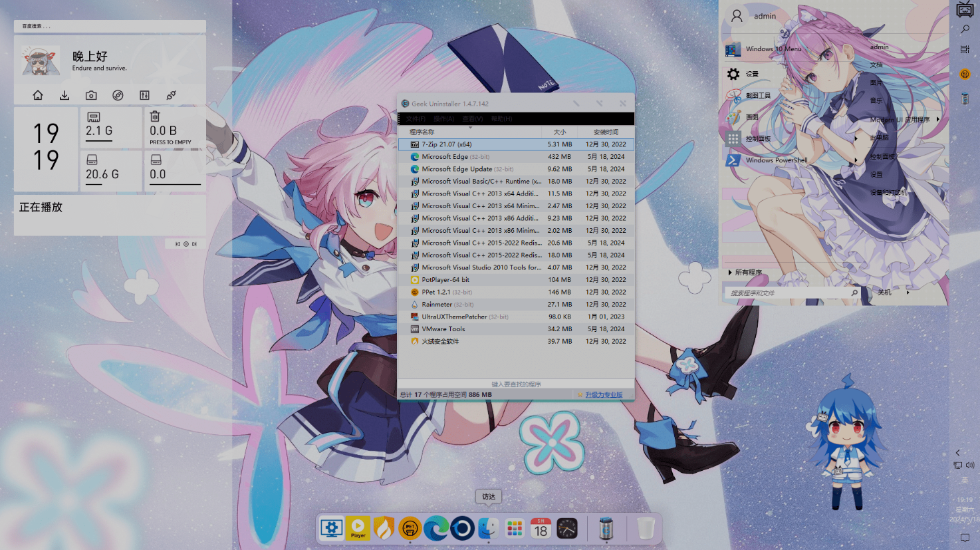Expand 所有程序 in the Start menu
980x550 pixels.
click(x=745, y=273)
